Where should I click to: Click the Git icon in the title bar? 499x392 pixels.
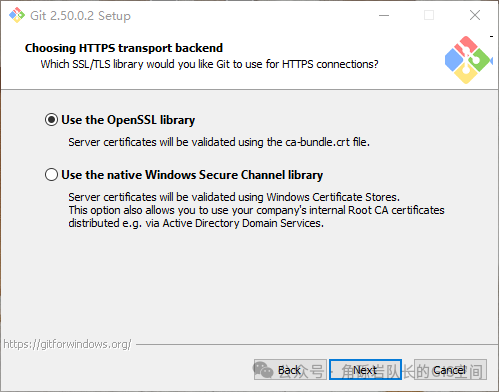click(x=17, y=15)
